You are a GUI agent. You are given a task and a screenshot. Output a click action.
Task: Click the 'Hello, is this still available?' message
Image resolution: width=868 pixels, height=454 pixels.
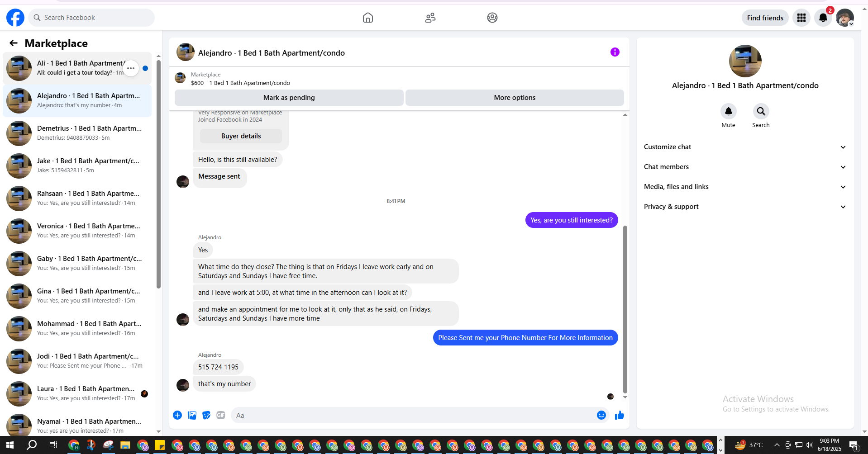(x=238, y=160)
